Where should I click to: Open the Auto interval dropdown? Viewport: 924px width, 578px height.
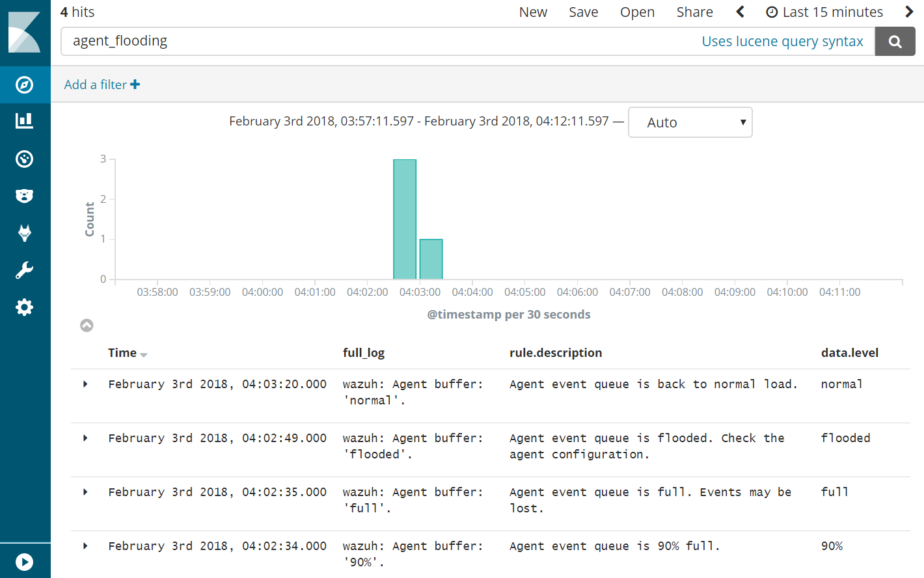click(690, 122)
